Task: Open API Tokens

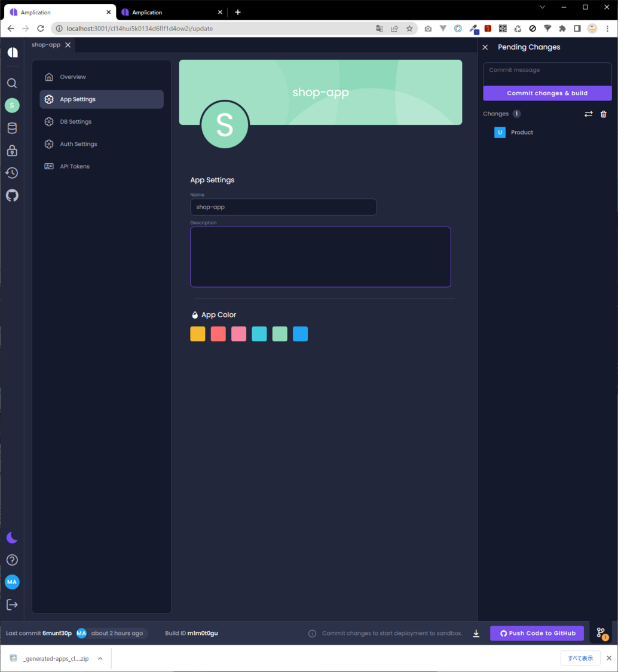Action: click(x=102, y=166)
